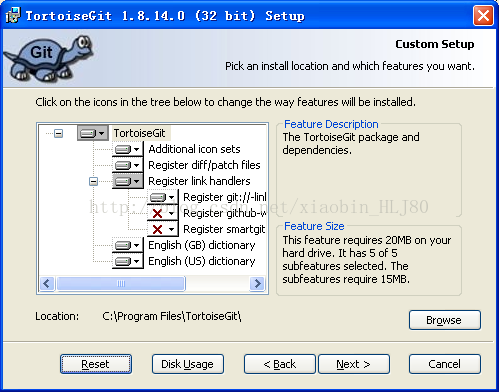This screenshot has height=392, width=499.
Task: Go back with the < Back button
Action: tap(280, 364)
